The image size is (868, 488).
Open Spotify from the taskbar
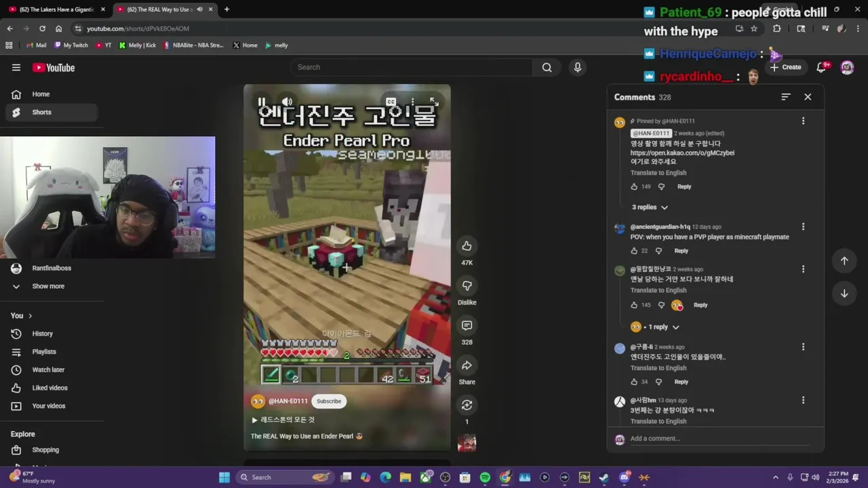(x=485, y=477)
